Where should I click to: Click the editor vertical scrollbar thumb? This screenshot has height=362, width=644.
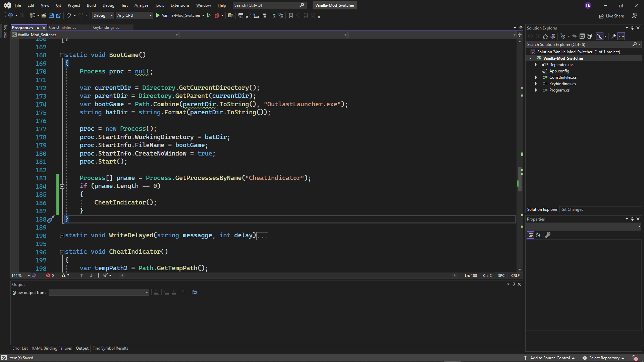pos(520,179)
